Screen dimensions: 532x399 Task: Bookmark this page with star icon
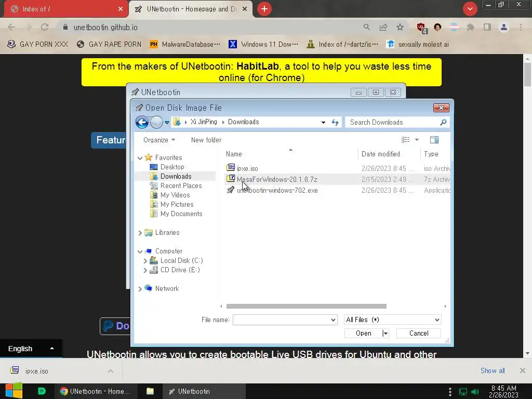point(400,27)
